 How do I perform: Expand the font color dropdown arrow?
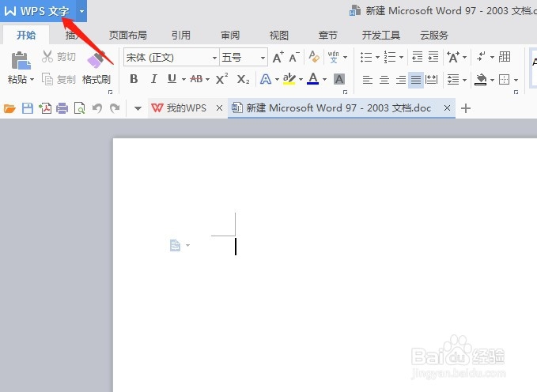(x=324, y=79)
